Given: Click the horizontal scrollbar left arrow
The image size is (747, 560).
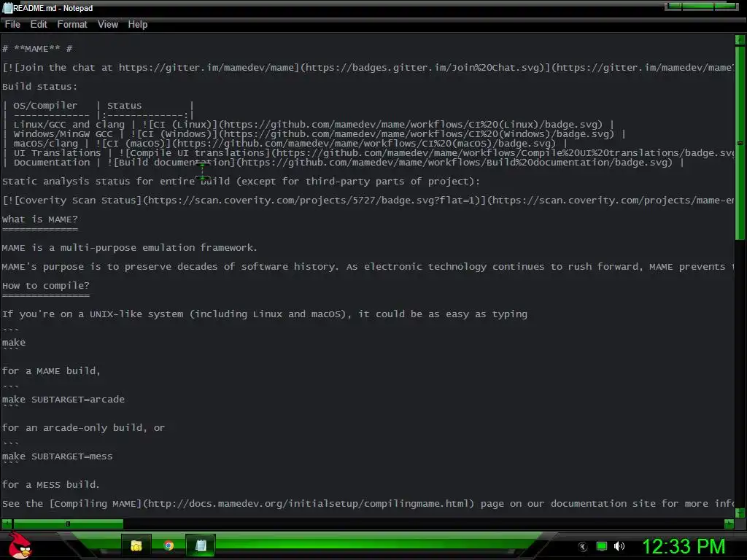Looking at the screenshot, I should coord(7,524).
